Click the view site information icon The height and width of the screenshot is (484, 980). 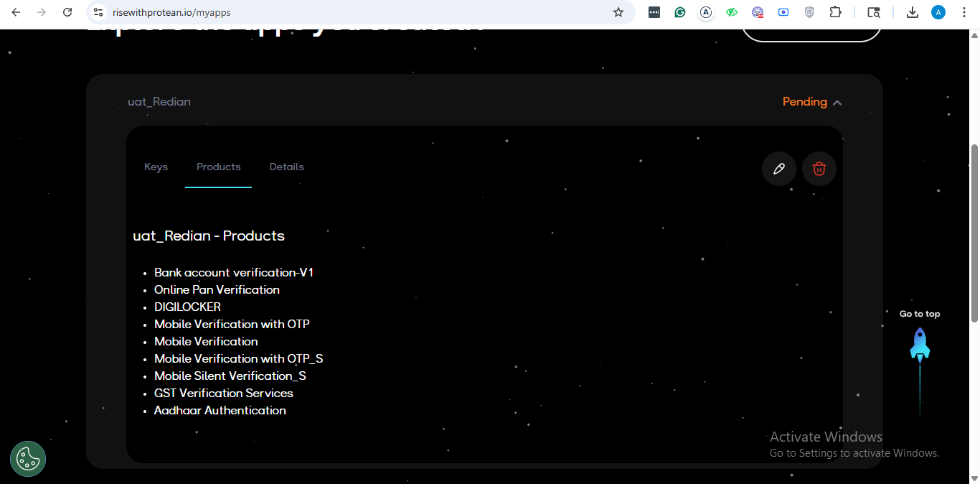tap(99, 12)
